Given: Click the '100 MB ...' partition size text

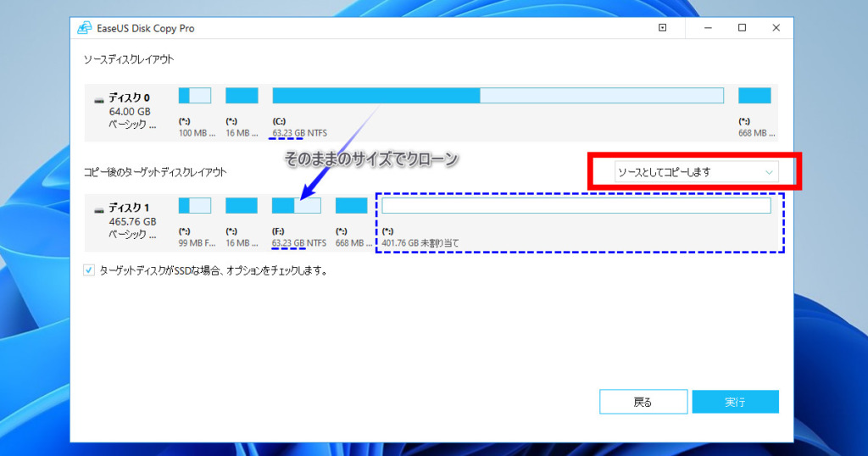Looking at the screenshot, I should pyautogui.click(x=197, y=133).
